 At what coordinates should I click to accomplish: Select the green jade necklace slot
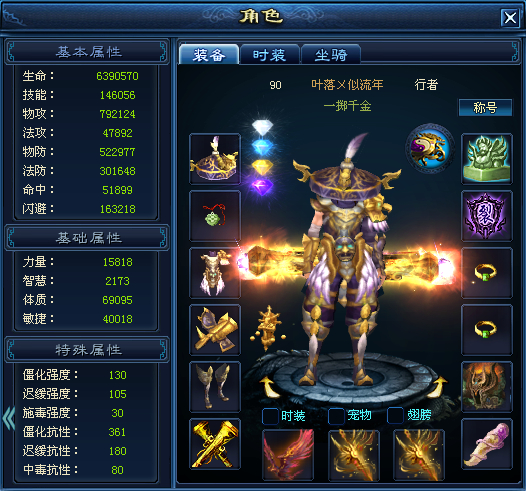point(215,216)
